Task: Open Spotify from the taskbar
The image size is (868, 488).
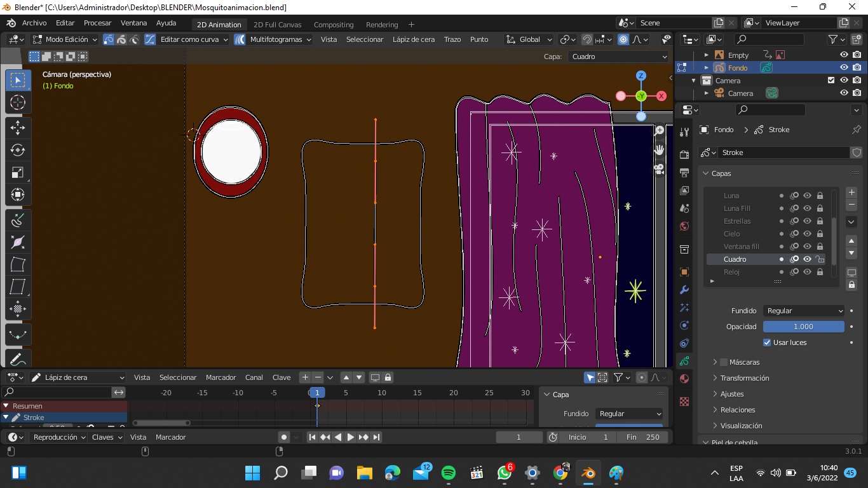Action: coord(448,473)
